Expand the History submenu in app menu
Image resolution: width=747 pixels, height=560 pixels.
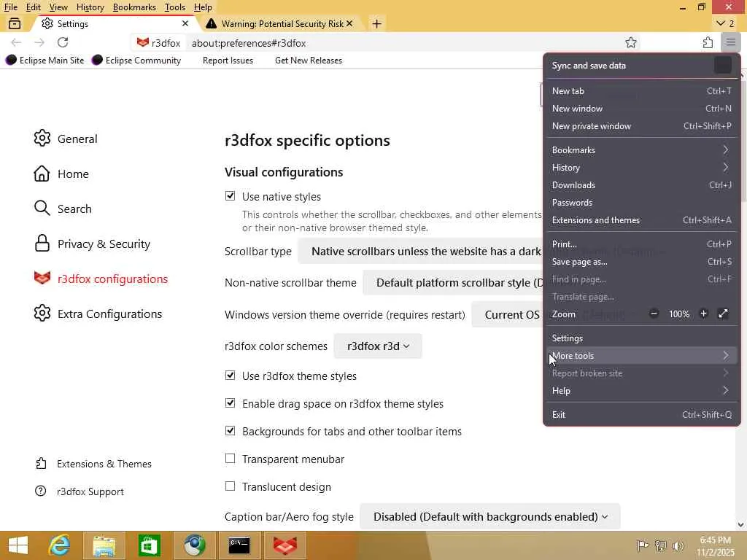[x=641, y=168]
